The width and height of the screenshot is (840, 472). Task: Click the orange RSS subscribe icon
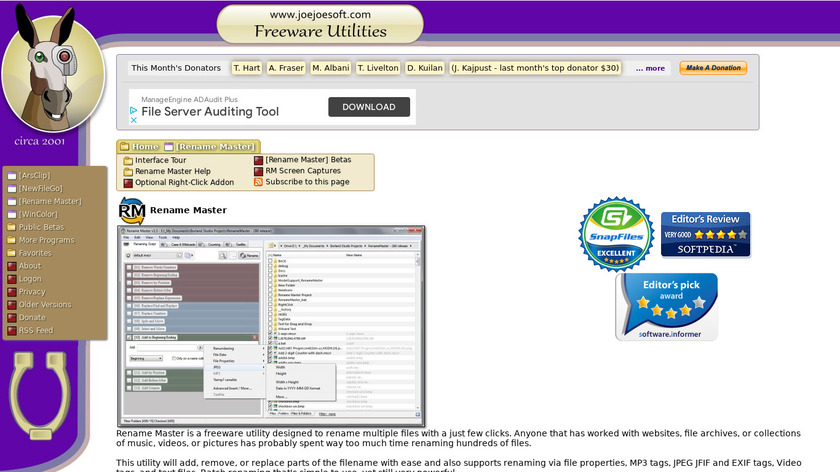pos(258,182)
